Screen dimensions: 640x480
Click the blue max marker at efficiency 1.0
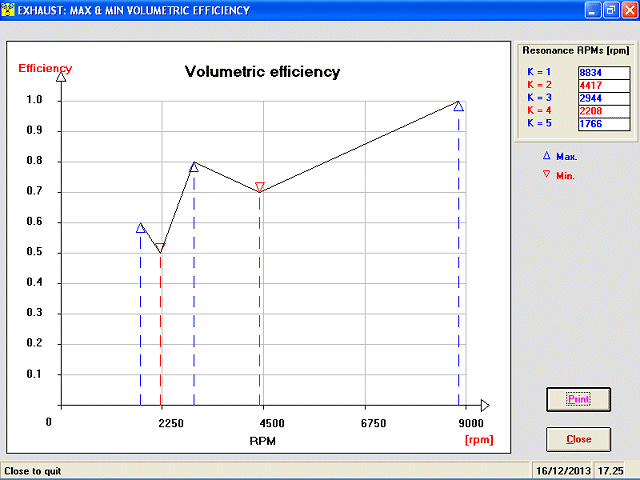458,106
